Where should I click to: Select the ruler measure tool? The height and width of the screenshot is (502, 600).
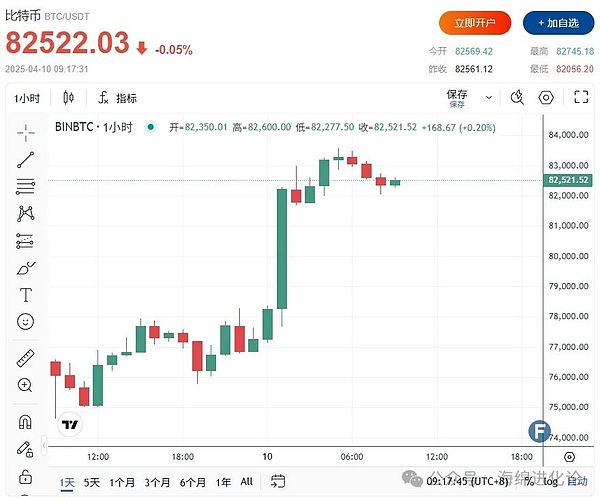tap(26, 358)
